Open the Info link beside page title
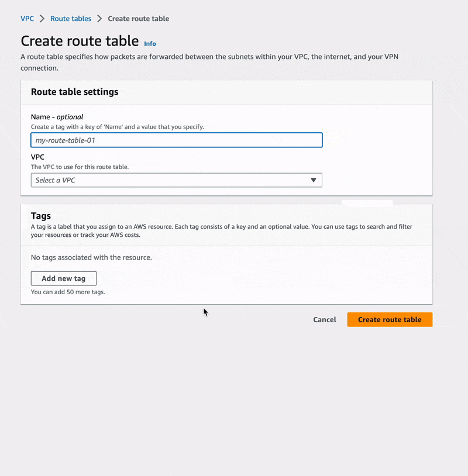This screenshot has width=468, height=476. point(150,44)
